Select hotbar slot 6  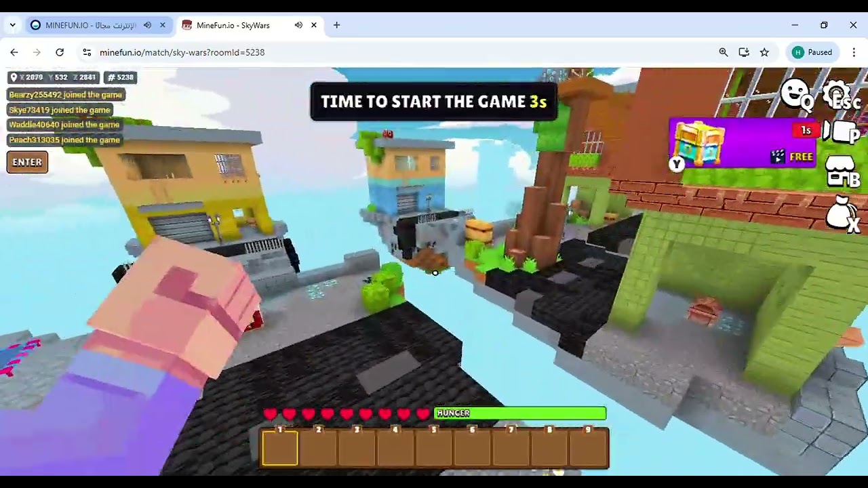(x=473, y=447)
